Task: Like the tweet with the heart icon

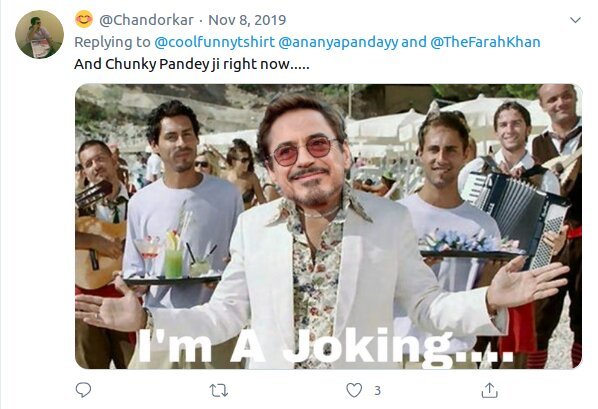Action: click(354, 390)
